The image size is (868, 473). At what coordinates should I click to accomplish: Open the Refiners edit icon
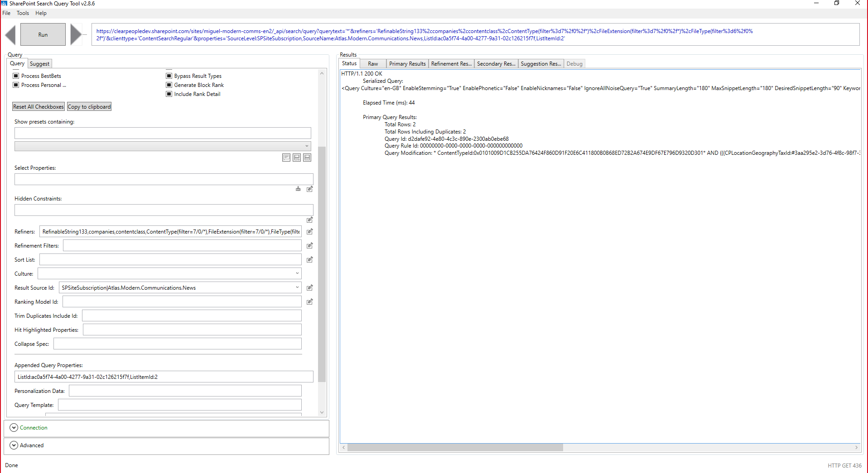coord(310,231)
